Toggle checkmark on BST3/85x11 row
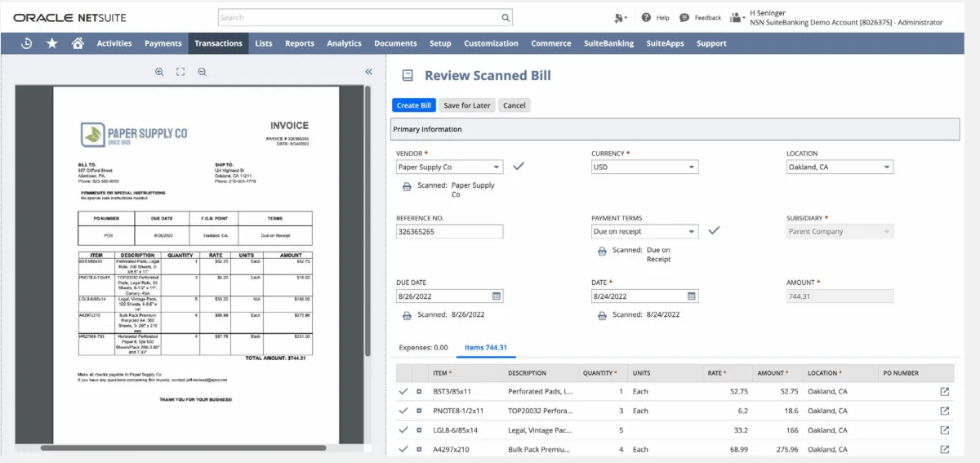The width and height of the screenshot is (980, 463). pyautogui.click(x=403, y=392)
